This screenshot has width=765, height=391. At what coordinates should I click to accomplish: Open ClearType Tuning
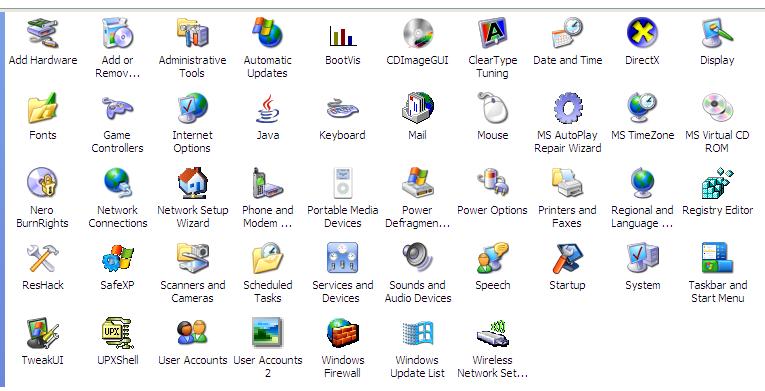(x=492, y=34)
